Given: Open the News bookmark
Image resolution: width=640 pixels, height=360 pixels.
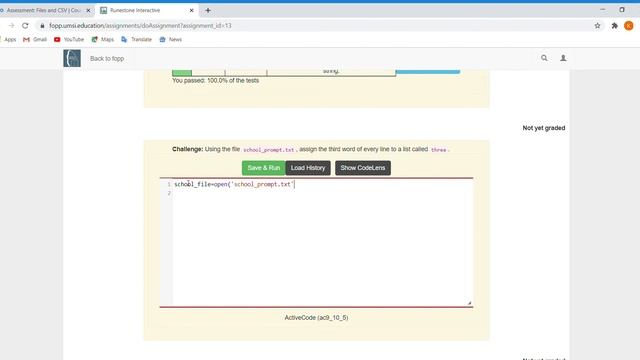Looking at the screenshot, I should point(171,40).
